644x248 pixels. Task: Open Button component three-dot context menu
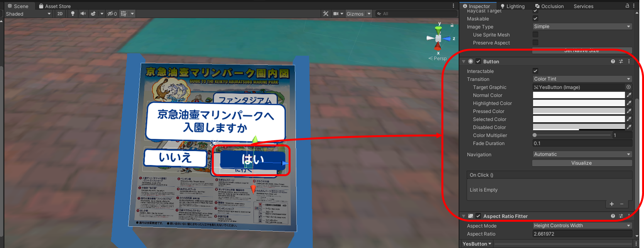[629, 61]
